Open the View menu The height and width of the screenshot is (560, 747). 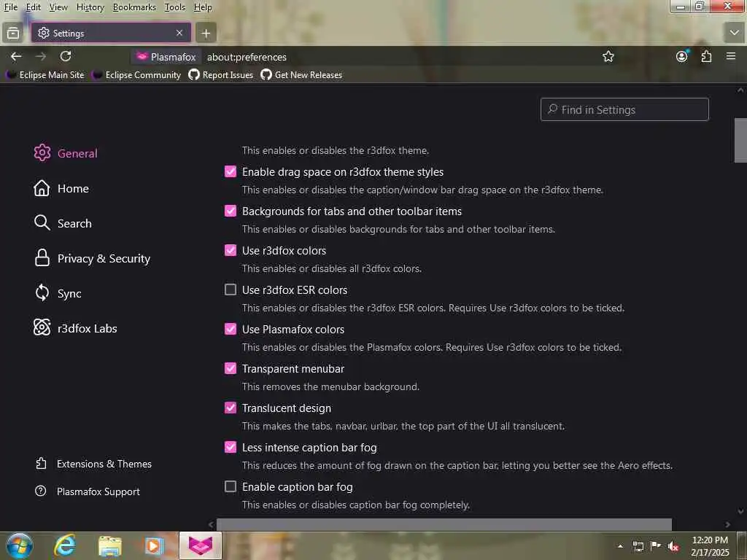(58, 7)
